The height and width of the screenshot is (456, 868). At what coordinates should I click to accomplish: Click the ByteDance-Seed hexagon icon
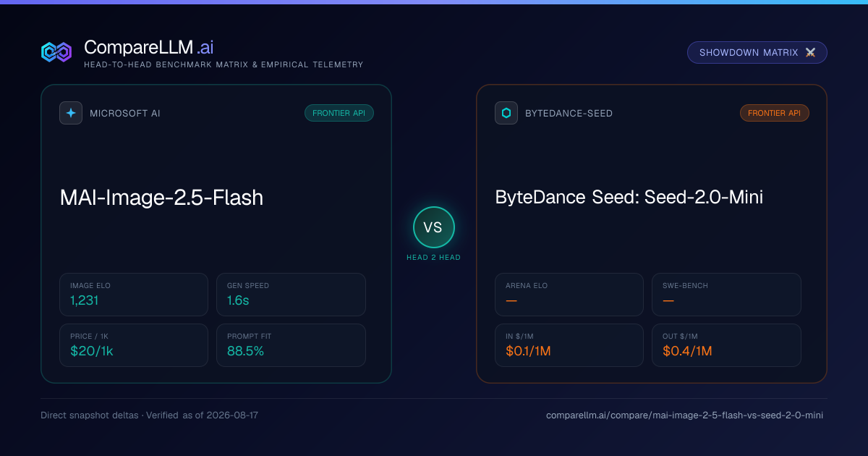coord(506,113)
